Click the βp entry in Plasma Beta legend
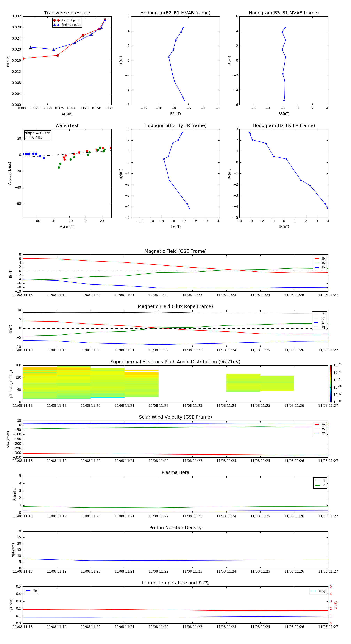Image resolution: width=351 pixels, height=644 pixels. click(320, 480)
